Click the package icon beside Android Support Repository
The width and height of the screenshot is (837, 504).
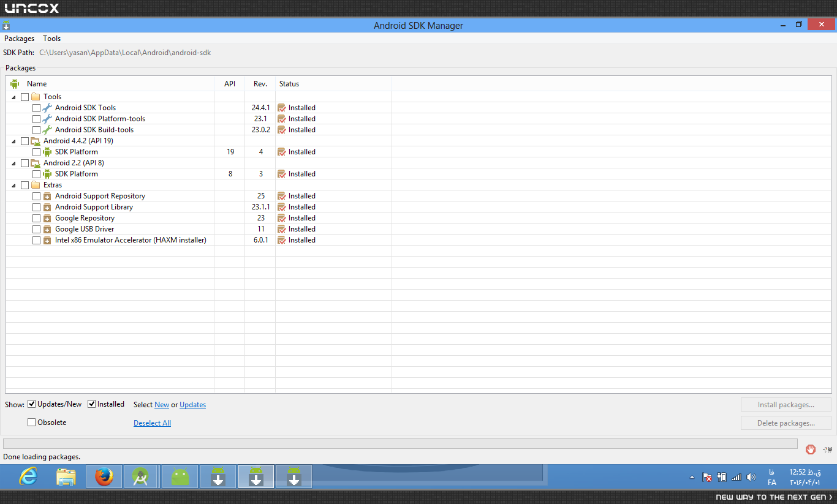[47, 196]
